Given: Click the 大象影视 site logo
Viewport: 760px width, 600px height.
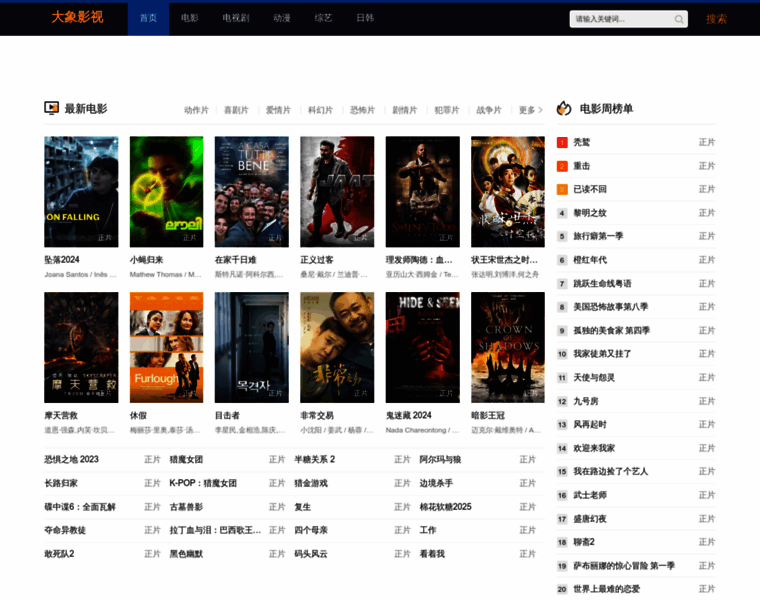Looking at the screenshot, I should click(x=78, y=17).
